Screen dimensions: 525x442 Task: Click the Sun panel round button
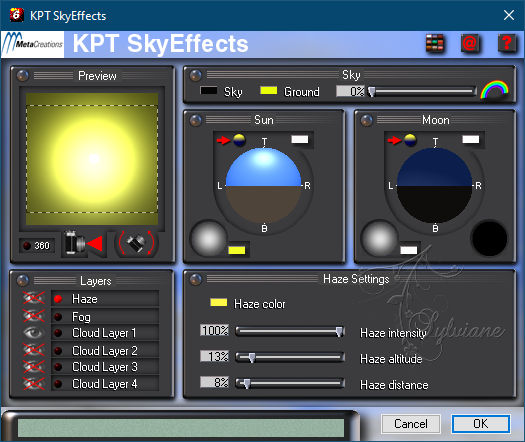point(196,120)
